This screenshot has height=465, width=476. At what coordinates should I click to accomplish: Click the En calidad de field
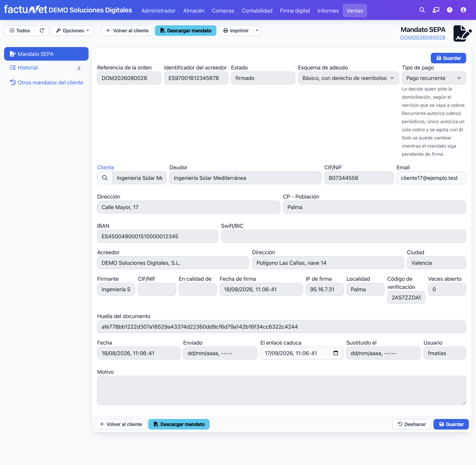(x=198, y=289)
